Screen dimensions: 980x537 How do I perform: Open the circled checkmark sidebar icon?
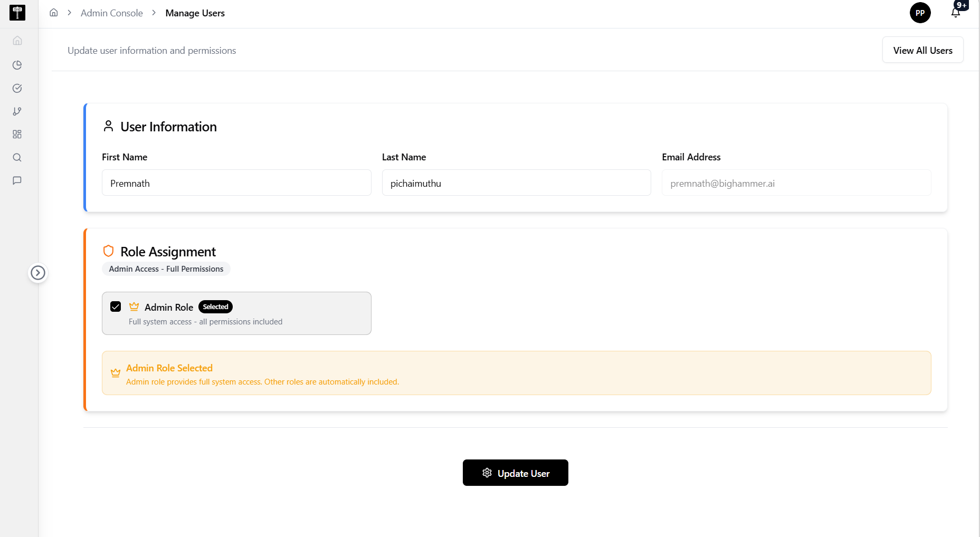click(x=17, y=88)
